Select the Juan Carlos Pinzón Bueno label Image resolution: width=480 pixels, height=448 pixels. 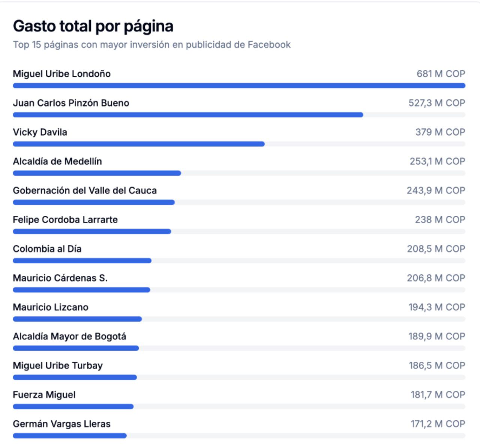coord(71,103)
